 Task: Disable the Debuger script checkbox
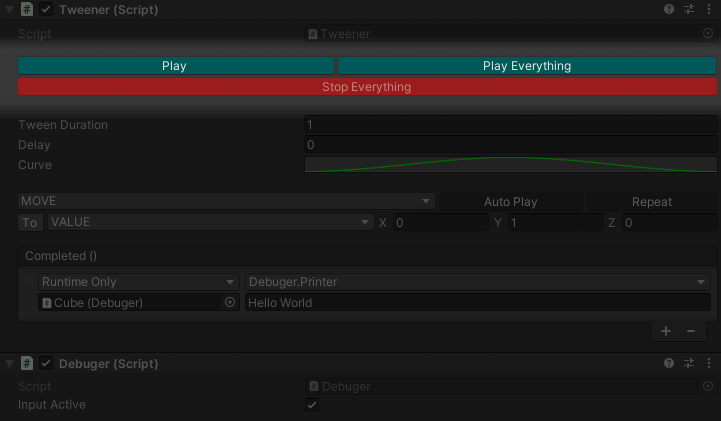pos(46,364)
